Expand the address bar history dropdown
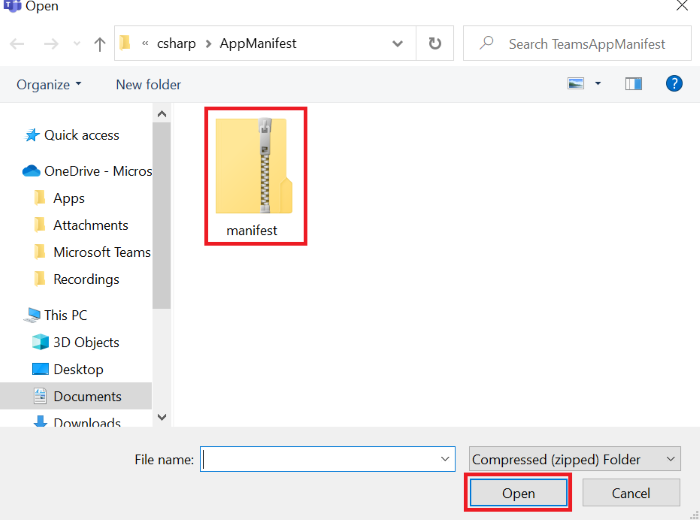The height and width of the screenshot is (520, 700). click(x=397, y=43)
